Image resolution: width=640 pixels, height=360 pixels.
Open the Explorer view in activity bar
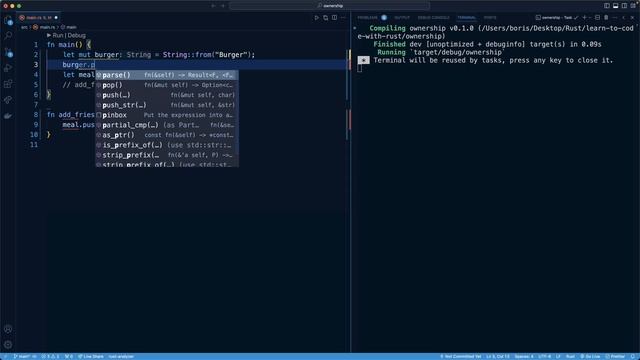coord(8,20)
